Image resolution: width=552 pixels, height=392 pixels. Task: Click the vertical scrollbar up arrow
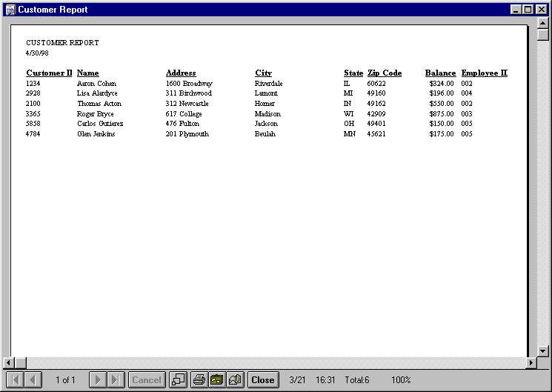click(x=543, y=23)
